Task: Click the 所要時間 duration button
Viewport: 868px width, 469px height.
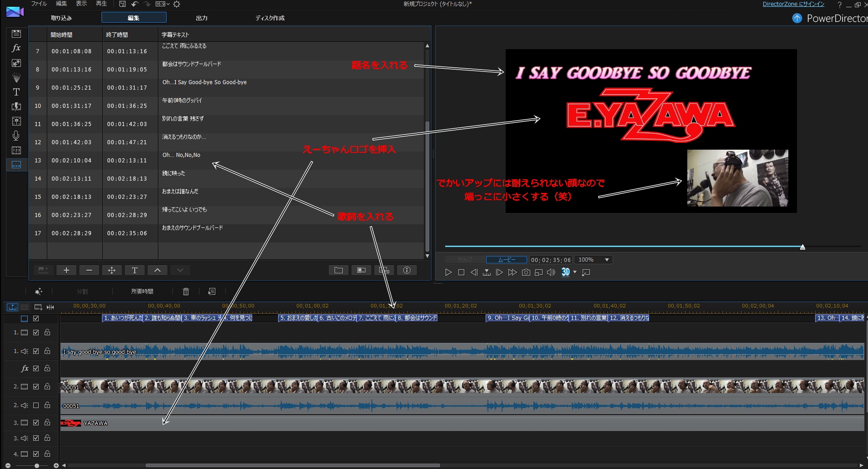Action: tap(142, 291)
